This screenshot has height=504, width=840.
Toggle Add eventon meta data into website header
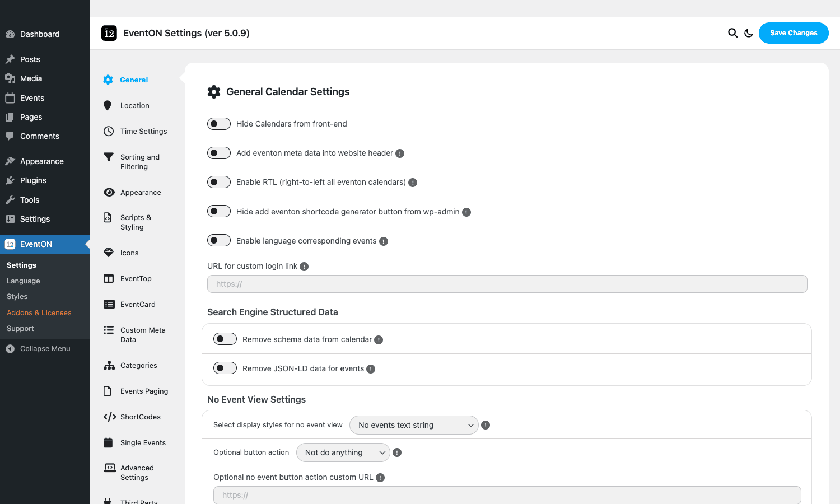[219, 153]
